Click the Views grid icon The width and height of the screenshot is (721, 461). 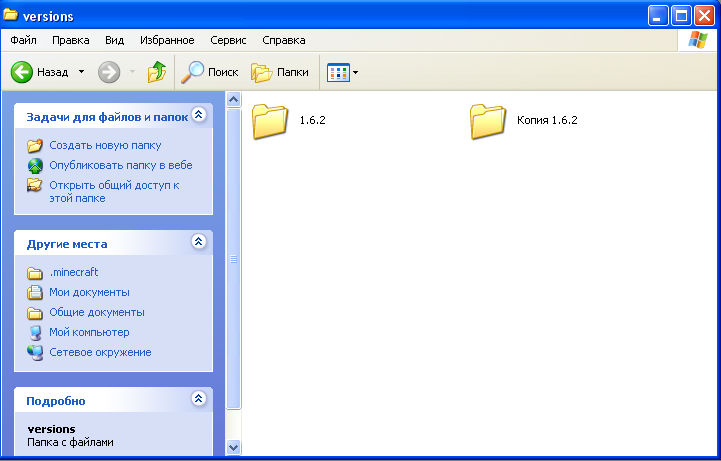(338, 73)
